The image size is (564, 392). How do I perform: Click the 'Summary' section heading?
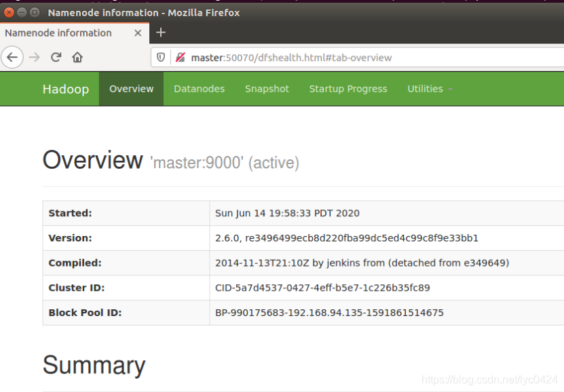tap(94, 365)
